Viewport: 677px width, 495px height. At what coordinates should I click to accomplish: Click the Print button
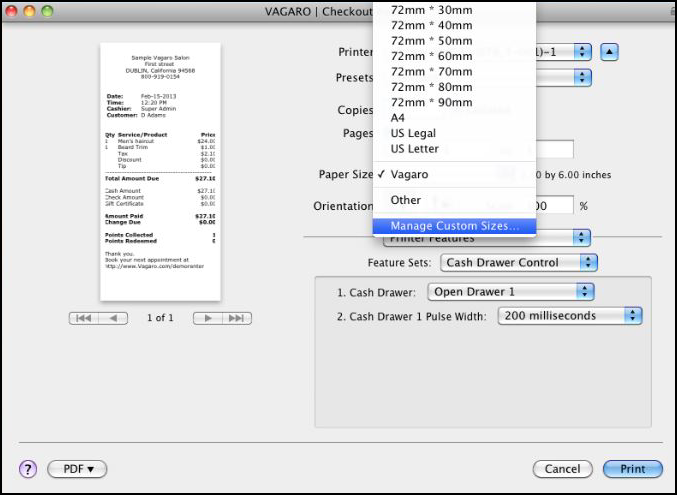pos(633,469)
